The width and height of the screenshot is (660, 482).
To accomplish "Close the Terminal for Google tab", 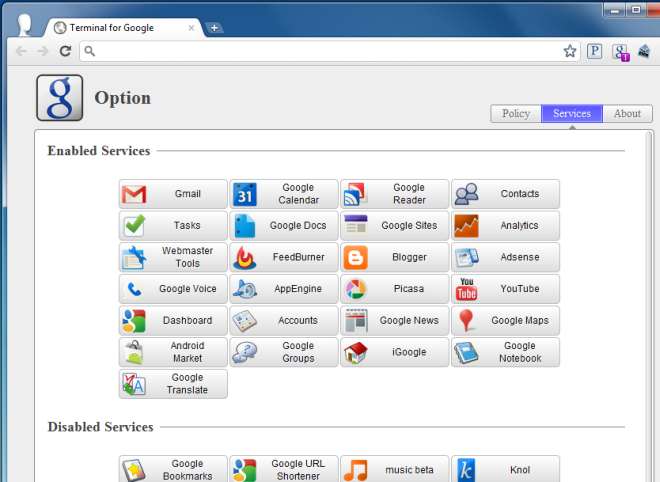I will tap(191, 28).
